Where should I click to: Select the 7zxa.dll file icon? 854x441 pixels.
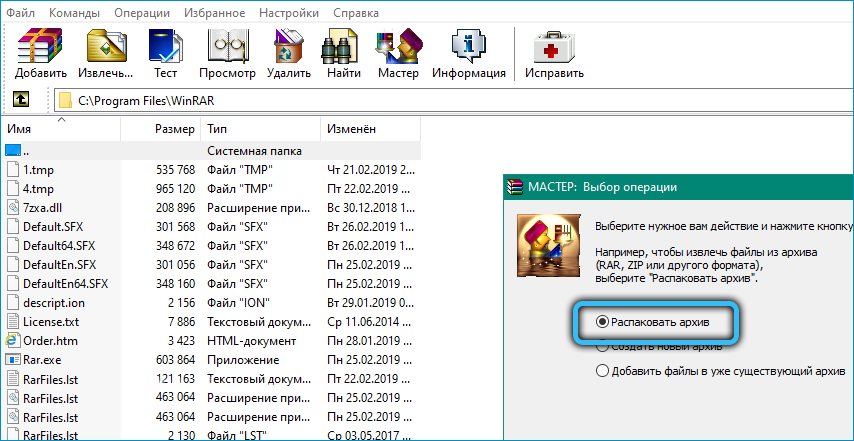click(14, 207)
